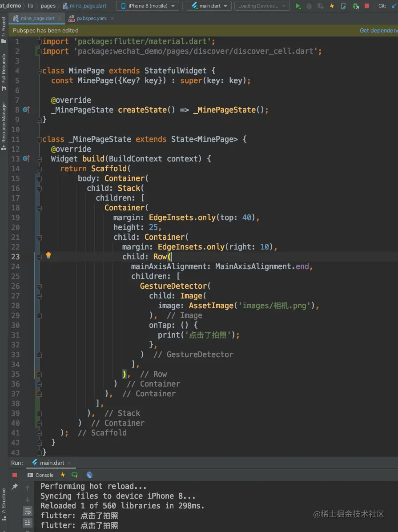Click createState() on line 8

tap(147, 110)
